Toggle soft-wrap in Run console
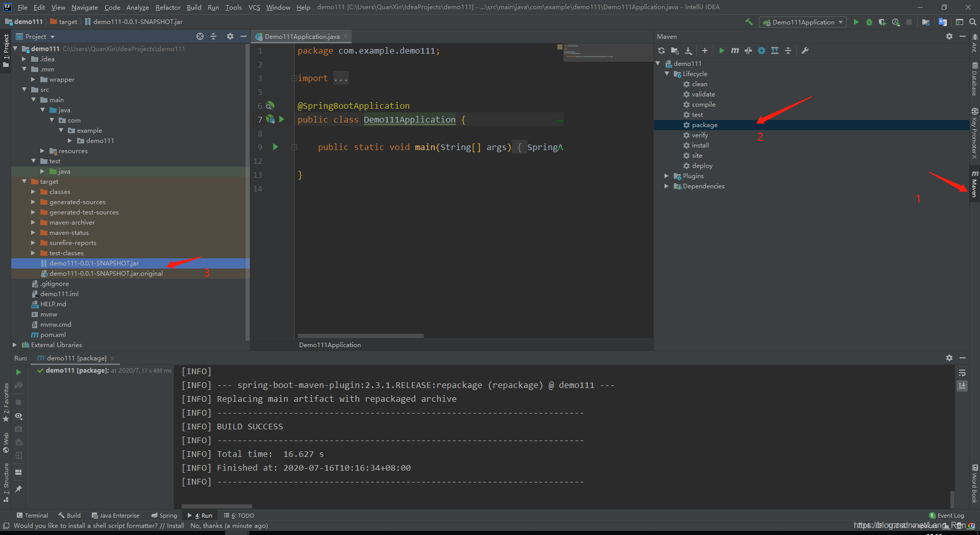Viewport: 980px width, 535px height. pyautogui.click(x=962, y=373)
